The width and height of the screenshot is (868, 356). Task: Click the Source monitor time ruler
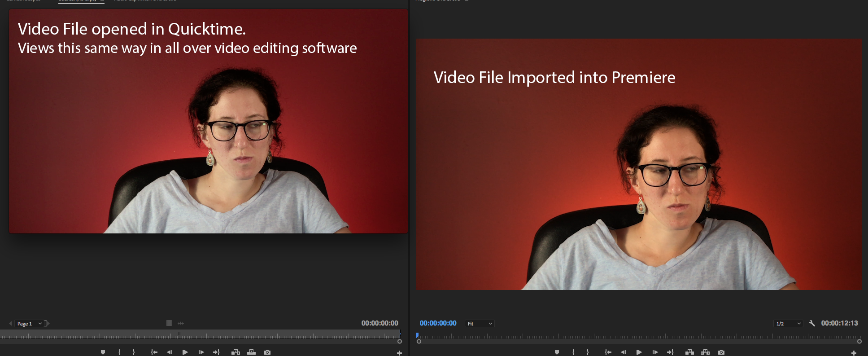click(200, 334)
